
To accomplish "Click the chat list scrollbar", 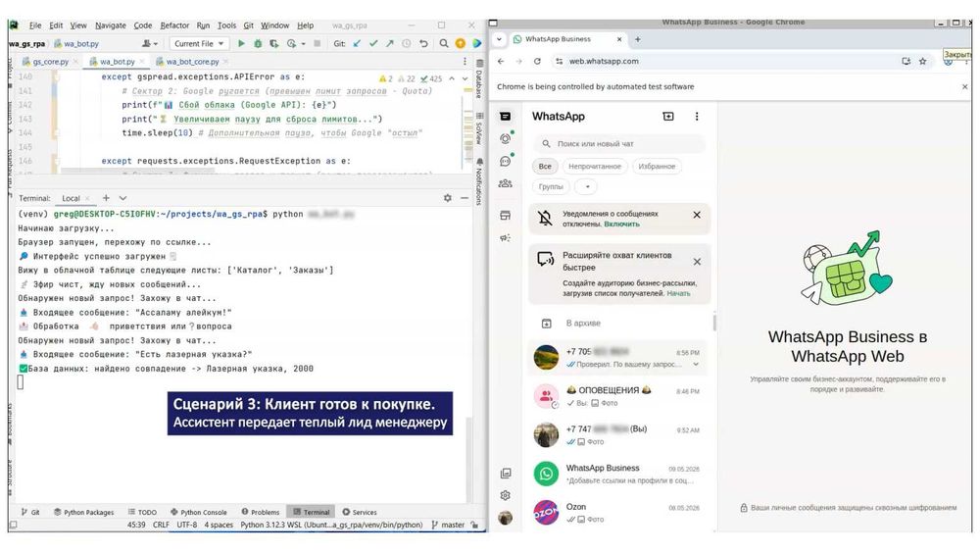I will (x=714, y=323).
